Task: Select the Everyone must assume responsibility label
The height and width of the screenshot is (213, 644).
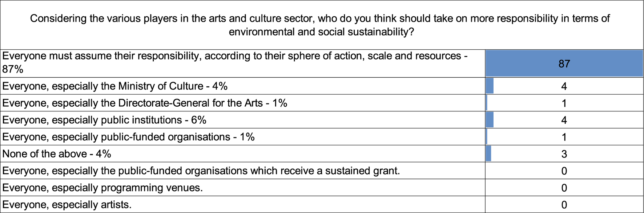Action: 235,62
